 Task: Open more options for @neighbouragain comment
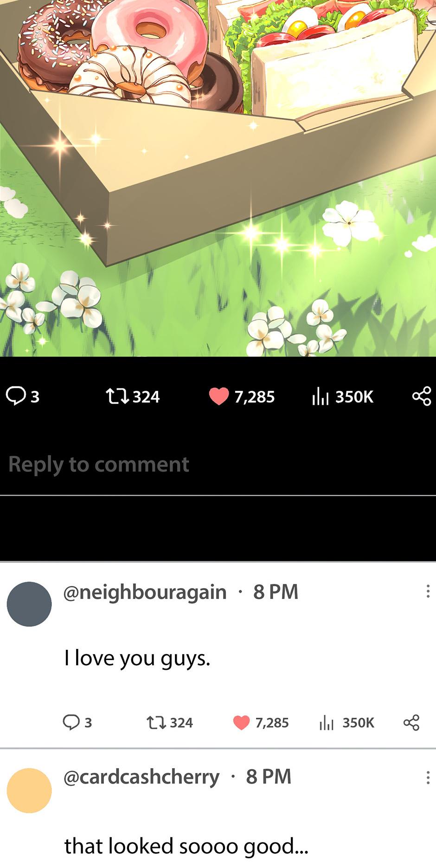point(428,591)
